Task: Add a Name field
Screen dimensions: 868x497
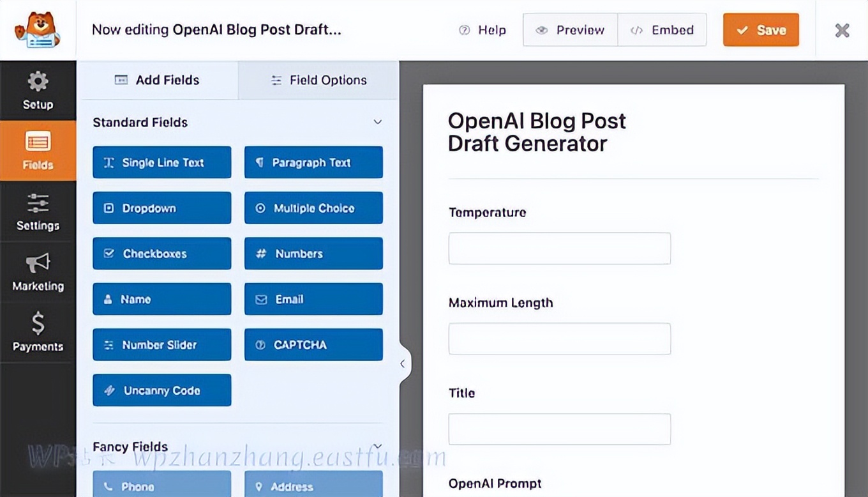Action: [162, 299]
